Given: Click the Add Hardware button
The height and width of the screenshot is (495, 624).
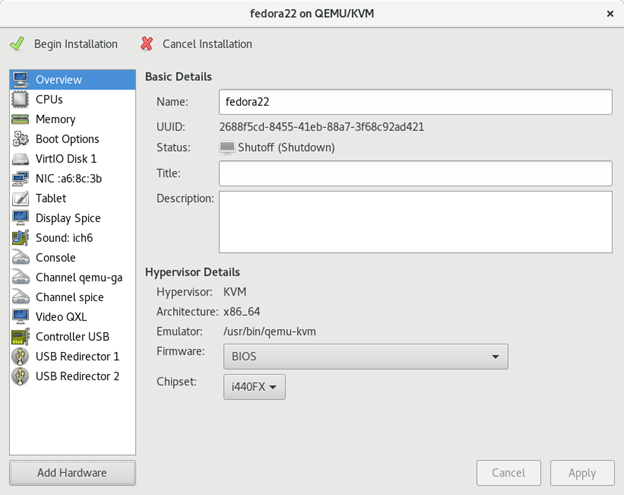Looking at the screenshot, I should 72,473.
